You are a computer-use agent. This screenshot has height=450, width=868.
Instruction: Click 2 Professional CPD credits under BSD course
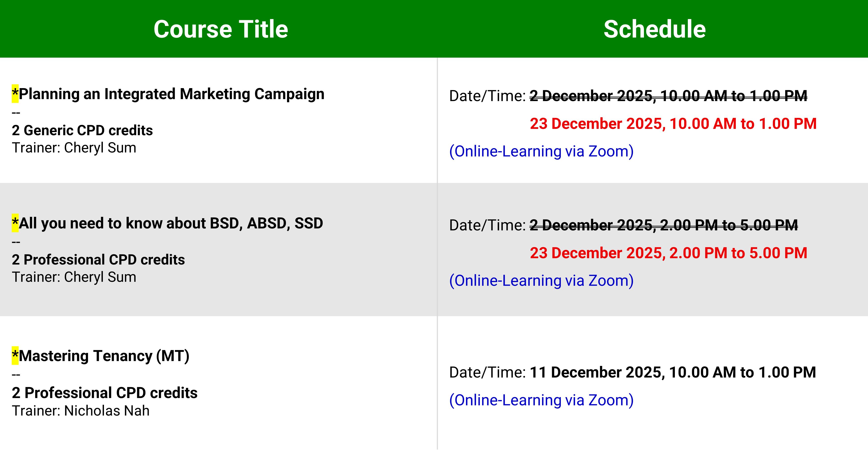coord(98,260)
